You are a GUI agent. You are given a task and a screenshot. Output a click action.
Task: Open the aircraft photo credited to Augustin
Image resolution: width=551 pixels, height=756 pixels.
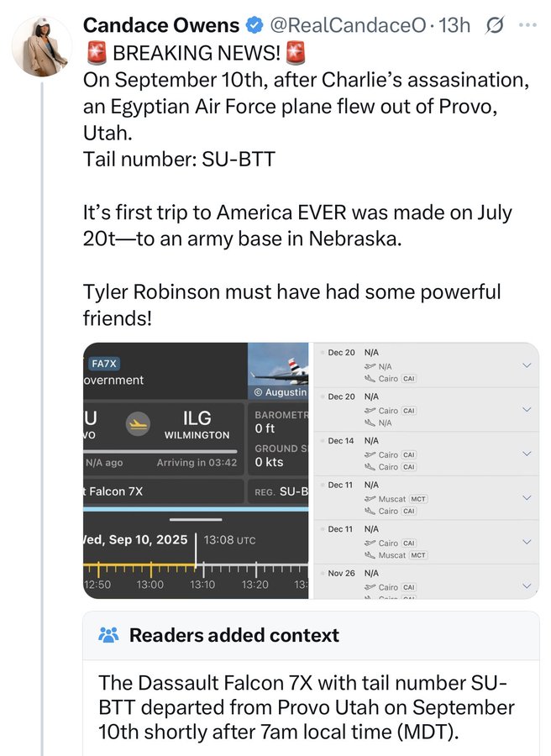point(279,371)
